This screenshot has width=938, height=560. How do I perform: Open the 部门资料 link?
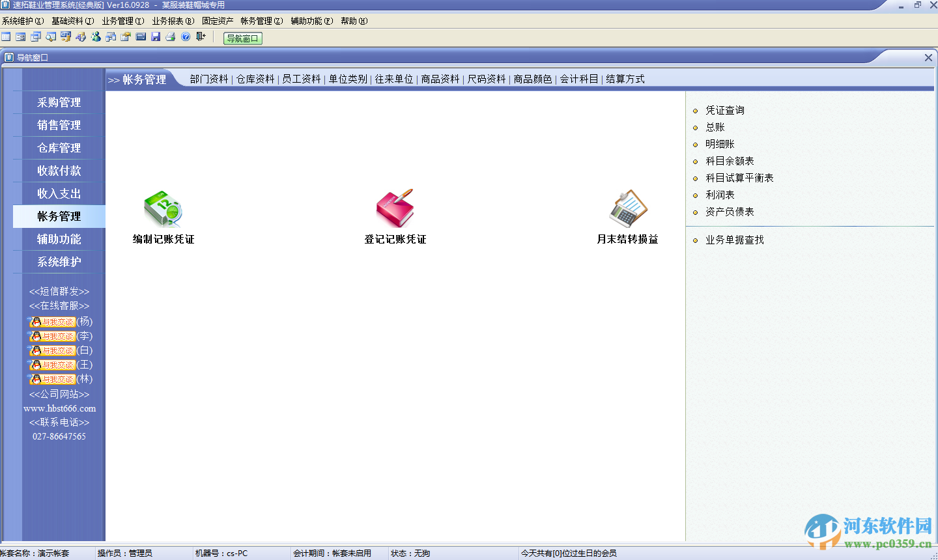point(209,79)
